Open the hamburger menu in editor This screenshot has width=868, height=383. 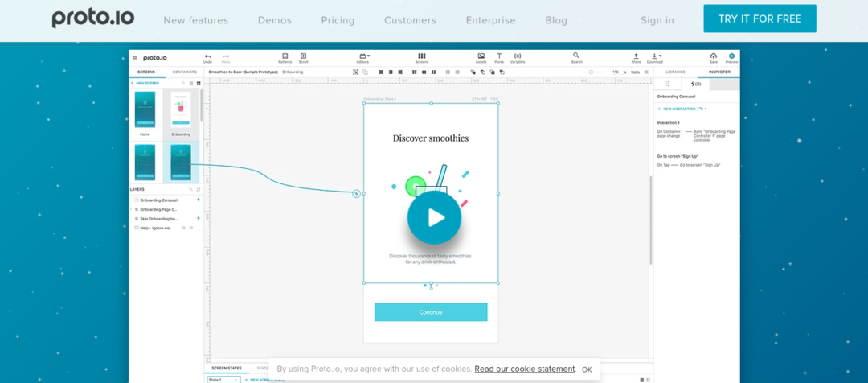click(x=134, y=58)
